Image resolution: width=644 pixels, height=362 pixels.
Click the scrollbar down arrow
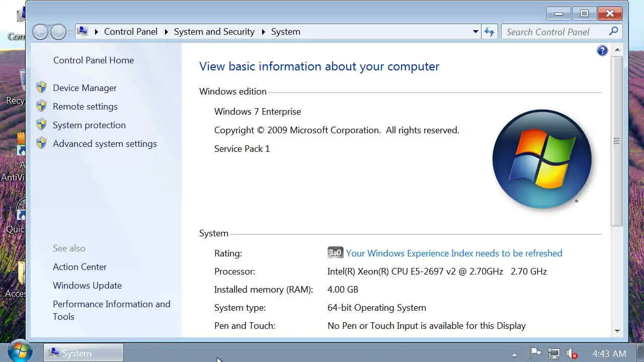tap(617, 331)
